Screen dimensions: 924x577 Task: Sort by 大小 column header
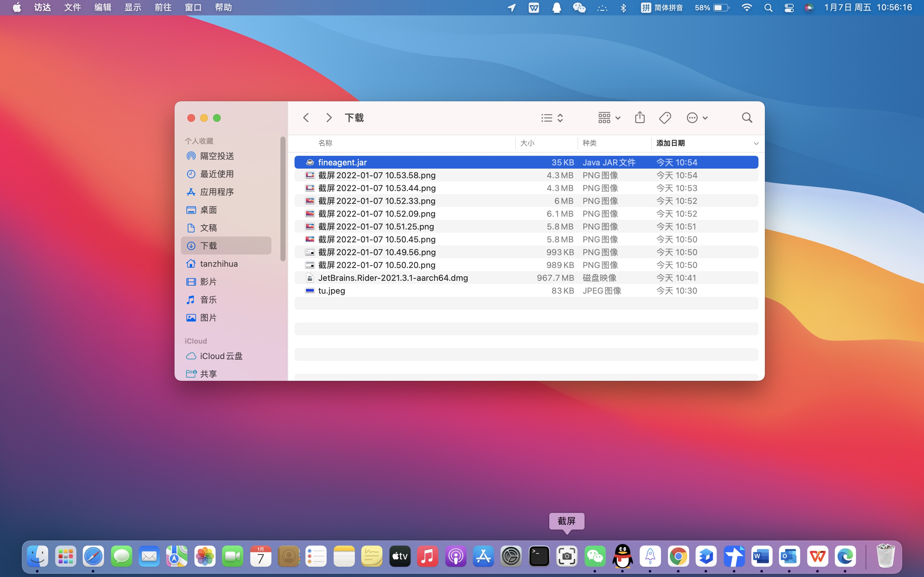tap(527, 143)
